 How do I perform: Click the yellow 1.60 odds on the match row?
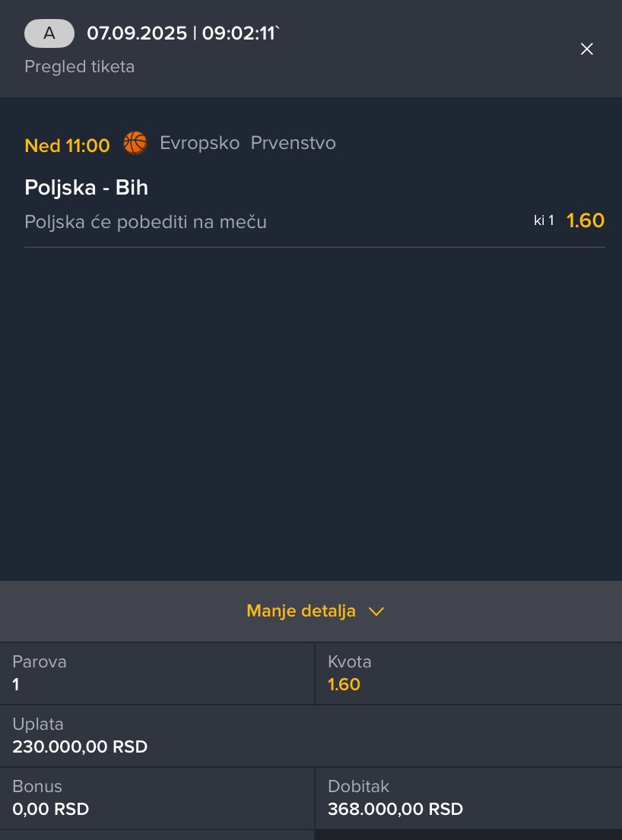coord(585,220)
